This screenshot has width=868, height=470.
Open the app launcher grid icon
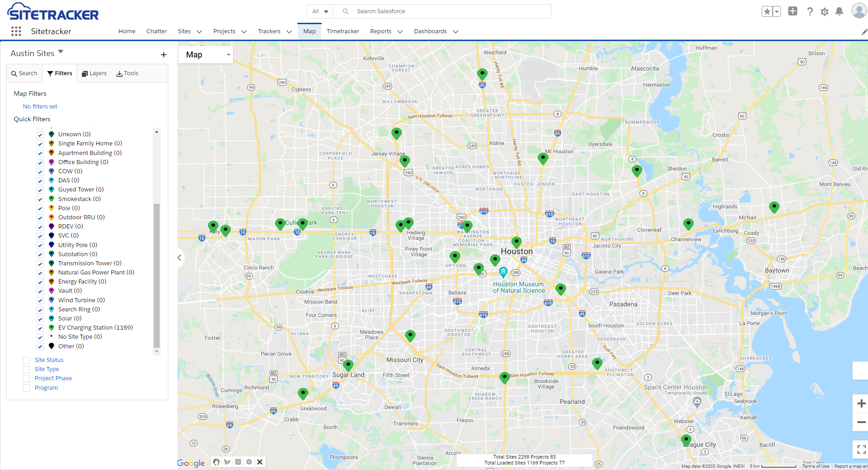(x=16, y=31)
